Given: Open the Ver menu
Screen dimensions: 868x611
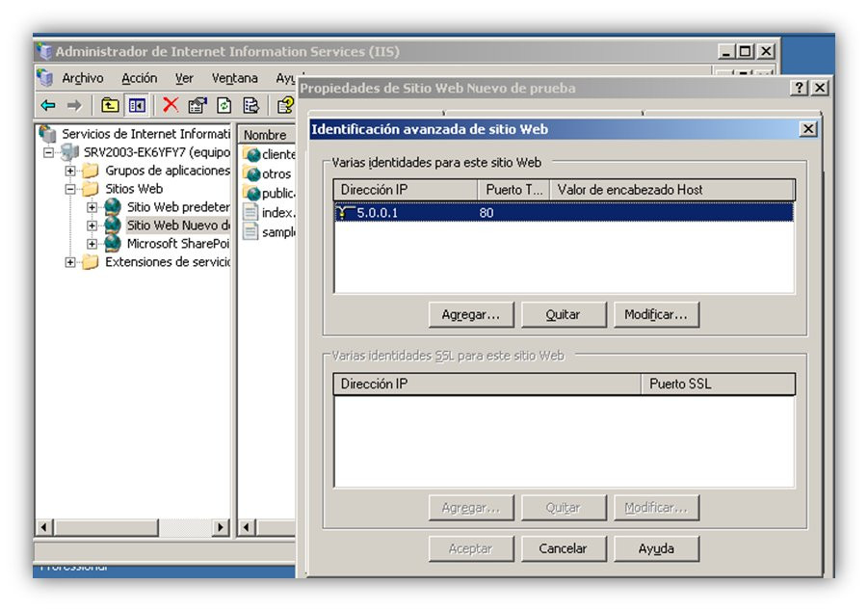Looking at the screenshot, I should [184, 78].
